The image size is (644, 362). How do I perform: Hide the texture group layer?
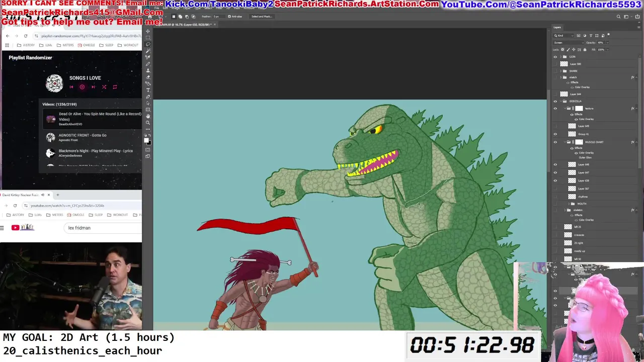click(x=555, y=108)
